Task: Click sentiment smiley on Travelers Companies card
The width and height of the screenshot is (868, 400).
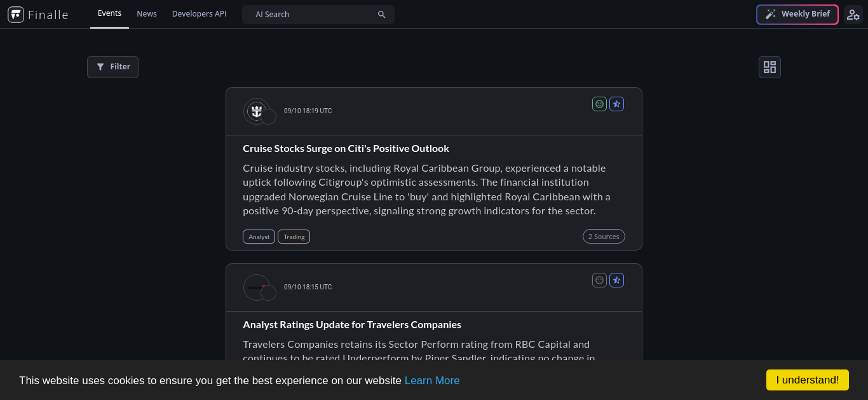Action: [599, 280]
